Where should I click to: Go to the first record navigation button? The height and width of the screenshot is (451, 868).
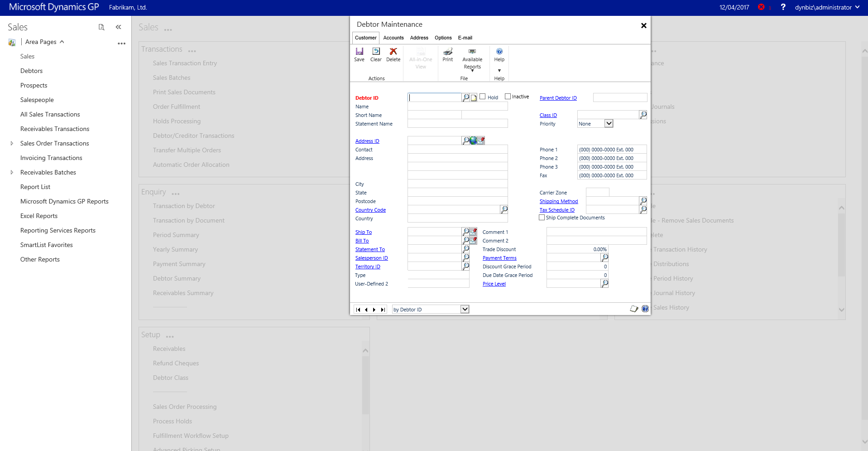[x=358, y=310]
